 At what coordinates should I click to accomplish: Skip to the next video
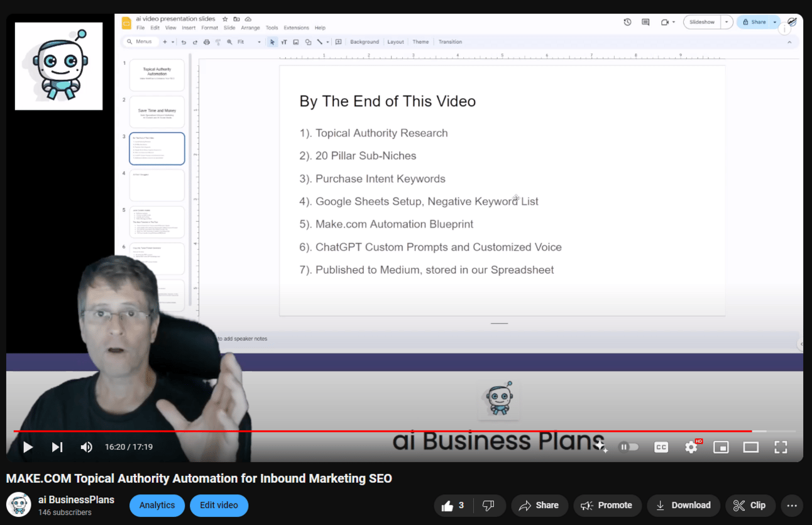coord(57,447)
